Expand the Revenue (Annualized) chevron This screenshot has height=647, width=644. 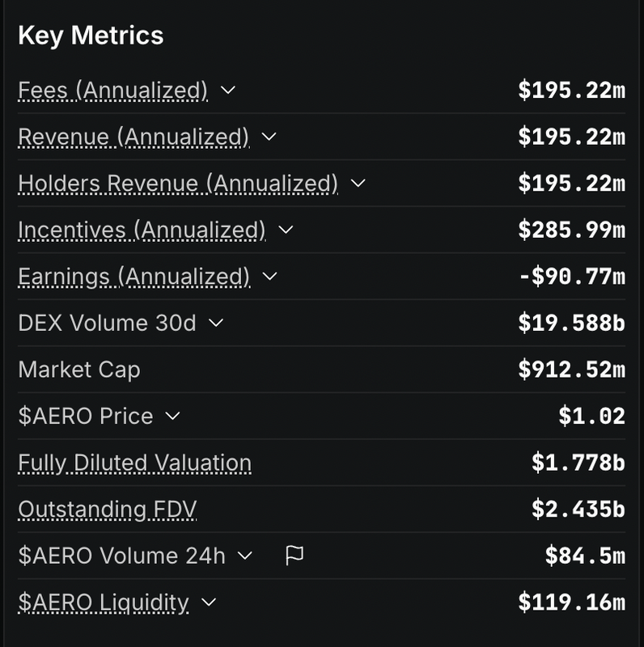click(269, 137)
